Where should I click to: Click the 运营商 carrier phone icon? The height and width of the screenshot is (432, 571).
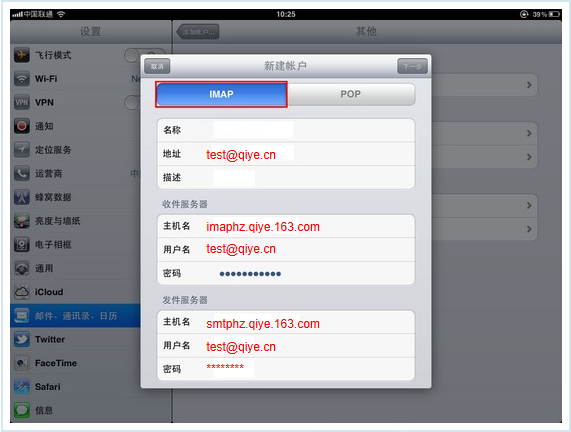tap(22, 173)
